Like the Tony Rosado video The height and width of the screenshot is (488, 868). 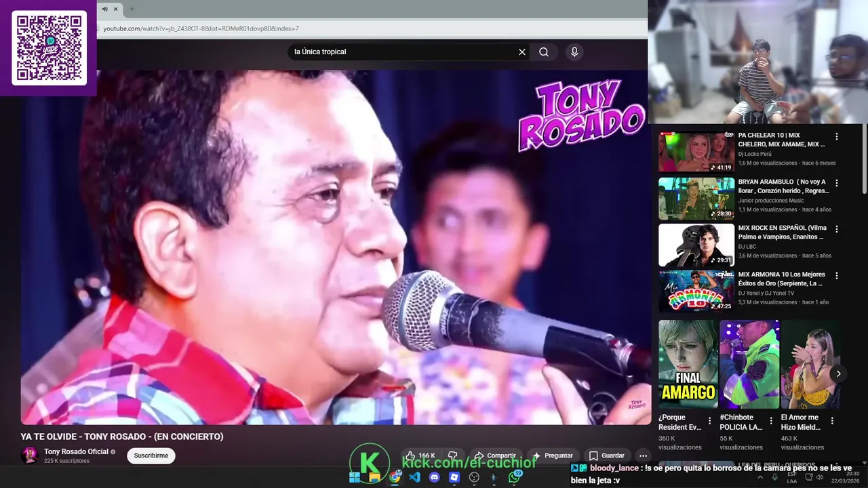pos(420,455)
